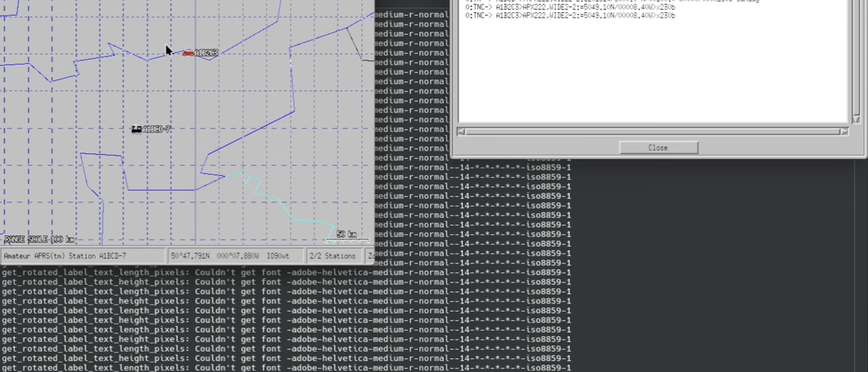Click the black locomotive icon for A1BCD-7

[136, 130]
